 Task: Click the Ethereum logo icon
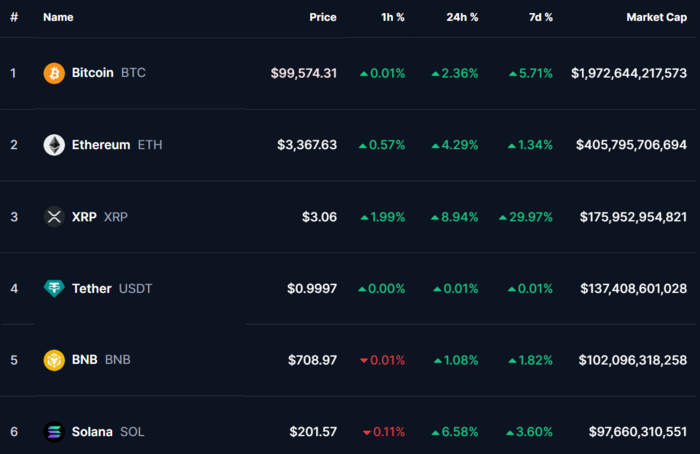(54, 145)
